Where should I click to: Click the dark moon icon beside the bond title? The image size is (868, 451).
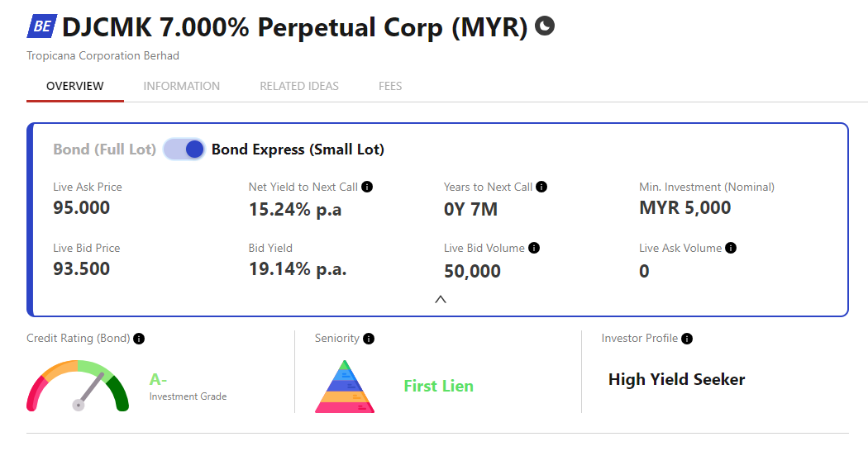[545, 26]
